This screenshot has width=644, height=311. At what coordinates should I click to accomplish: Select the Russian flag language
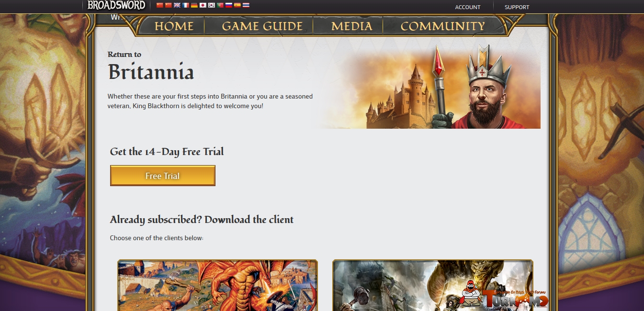click(x=229, y=5)
